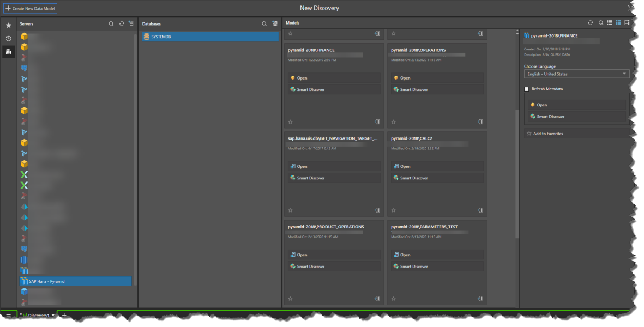Refresh the Servers list

coord(121,23)
